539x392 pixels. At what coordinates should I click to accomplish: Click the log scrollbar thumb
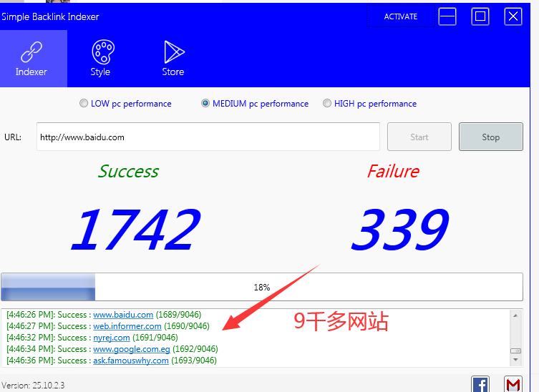click(x=515, y=351)
